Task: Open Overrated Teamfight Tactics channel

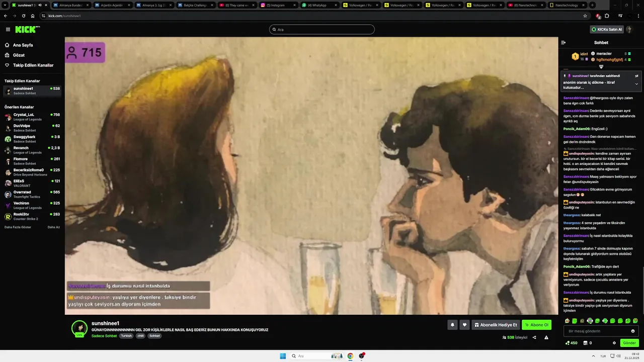Action: pos(32,194)
